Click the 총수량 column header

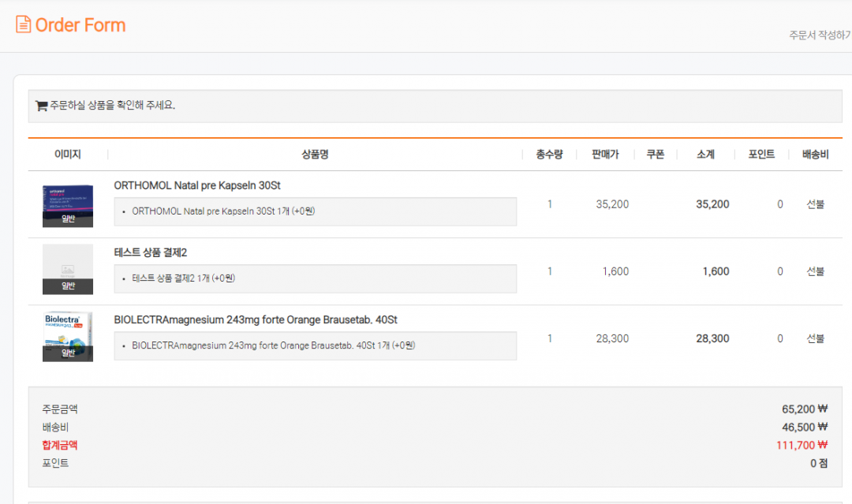pos(549,155)
